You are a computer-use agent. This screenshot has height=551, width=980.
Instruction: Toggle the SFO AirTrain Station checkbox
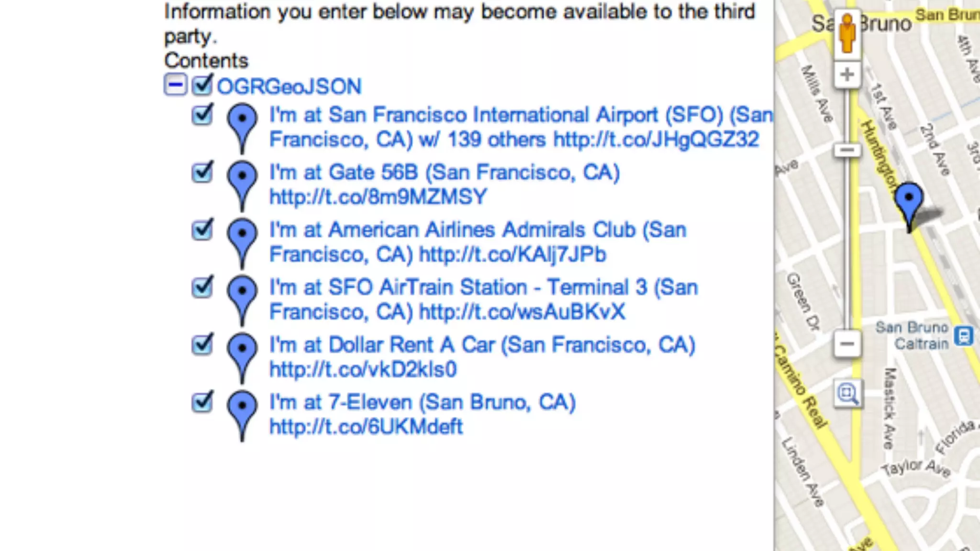pos(202,287)
